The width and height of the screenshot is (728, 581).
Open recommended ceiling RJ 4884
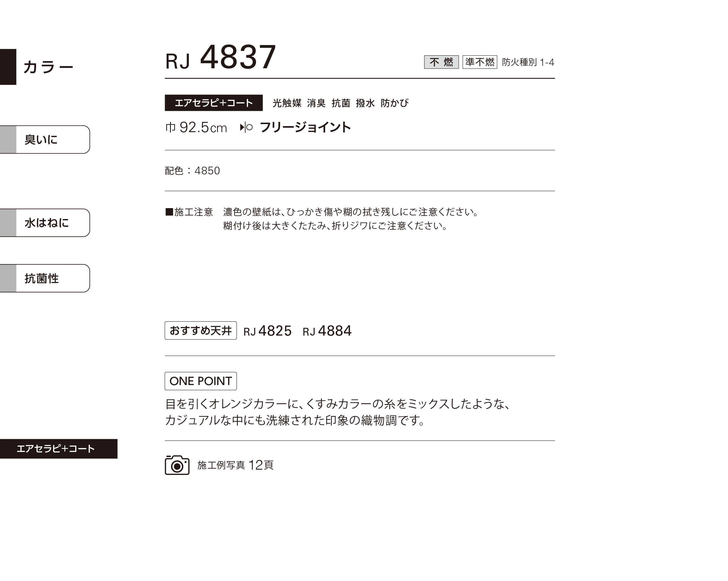[x=327, y=331]
